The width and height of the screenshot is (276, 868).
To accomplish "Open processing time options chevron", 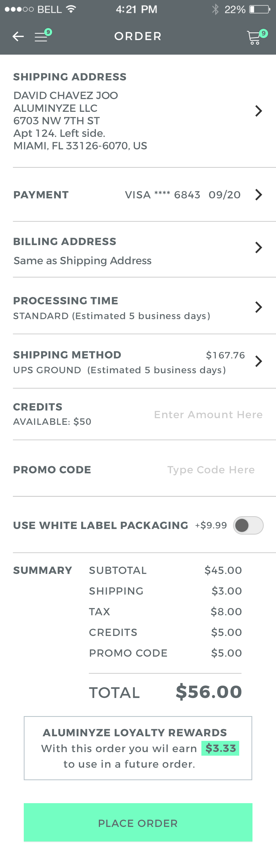I will pyautogui.click(x=258, y=307).
